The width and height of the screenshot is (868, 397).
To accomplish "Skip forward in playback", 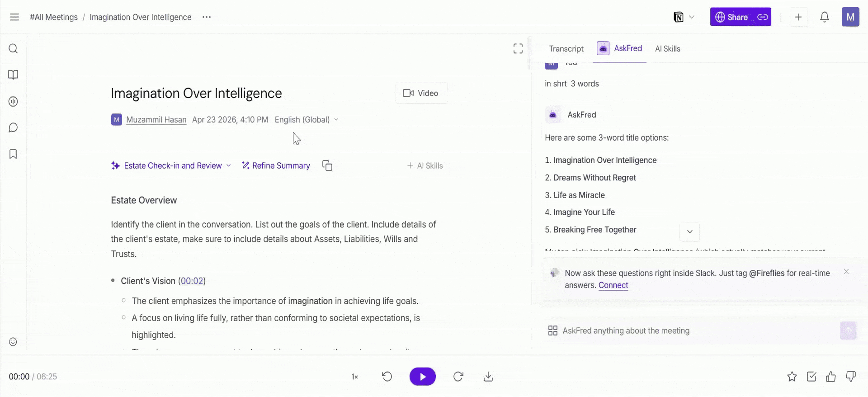I will pyautogui.click(x=458, y=377).
